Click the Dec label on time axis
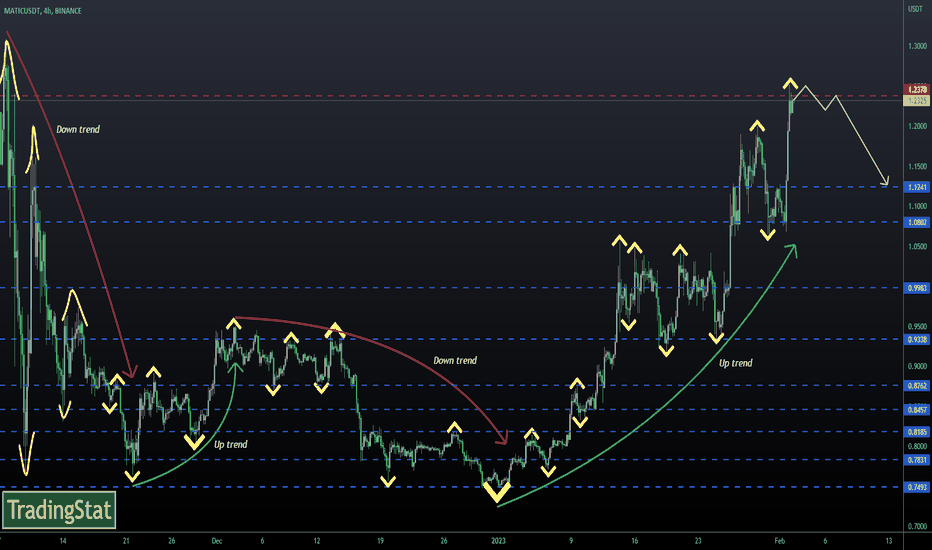The image size is (932, 550). tap(217, 541)
